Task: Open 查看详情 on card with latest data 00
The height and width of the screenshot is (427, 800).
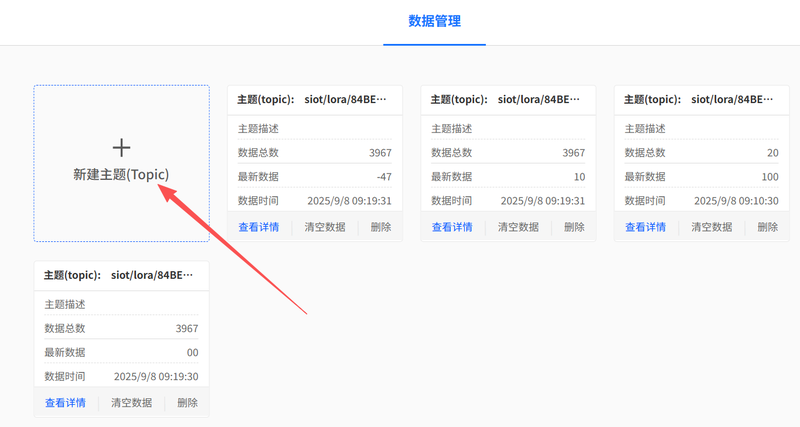Action: (65, 403)
